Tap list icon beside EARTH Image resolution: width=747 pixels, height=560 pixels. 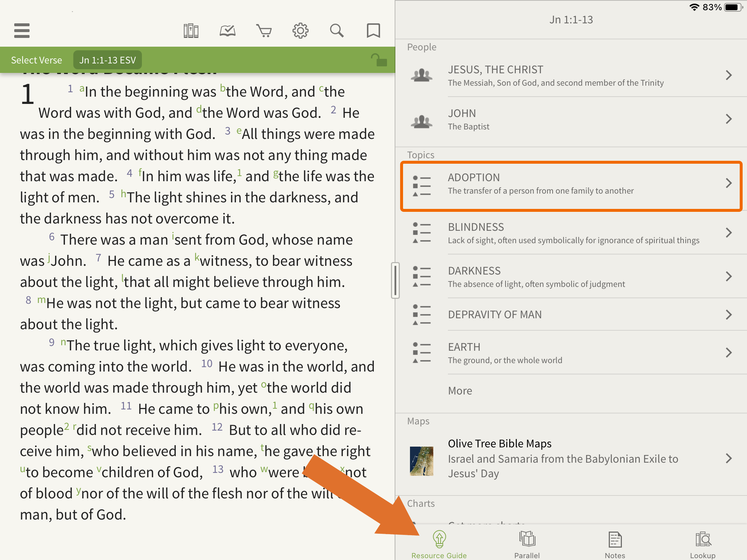[422, 353]
